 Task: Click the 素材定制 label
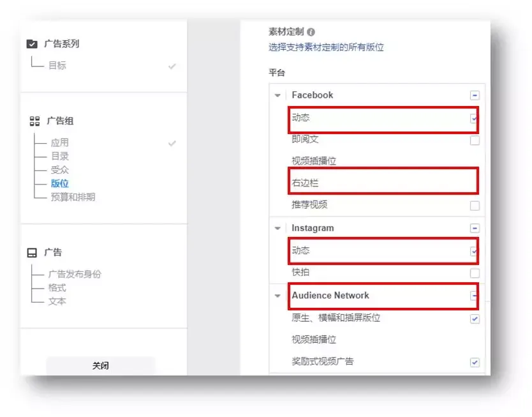point(286,31)
